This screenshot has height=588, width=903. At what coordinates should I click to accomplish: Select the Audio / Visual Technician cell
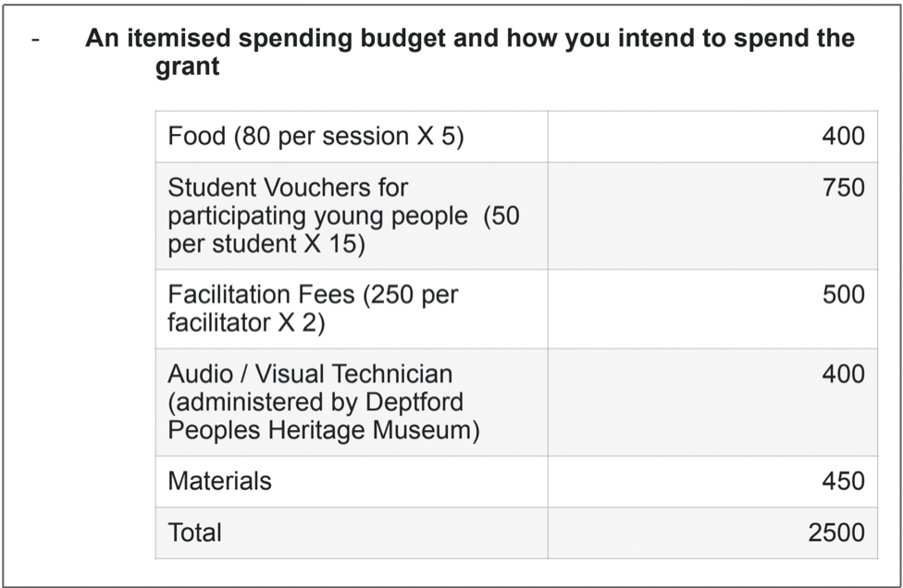coord(352,402)
